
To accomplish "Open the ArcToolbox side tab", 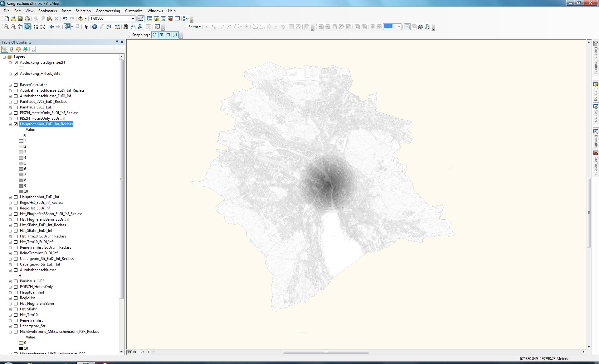I will point(596,163).
